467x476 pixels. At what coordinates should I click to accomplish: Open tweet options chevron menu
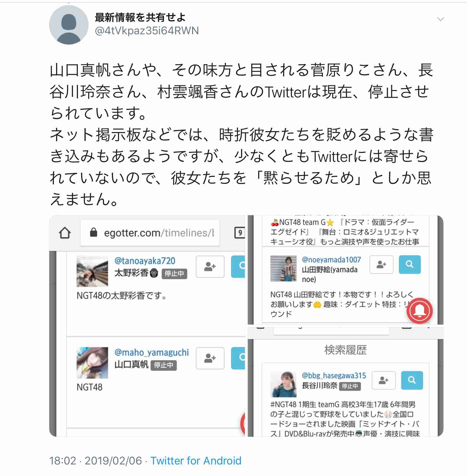pos(441,19)
